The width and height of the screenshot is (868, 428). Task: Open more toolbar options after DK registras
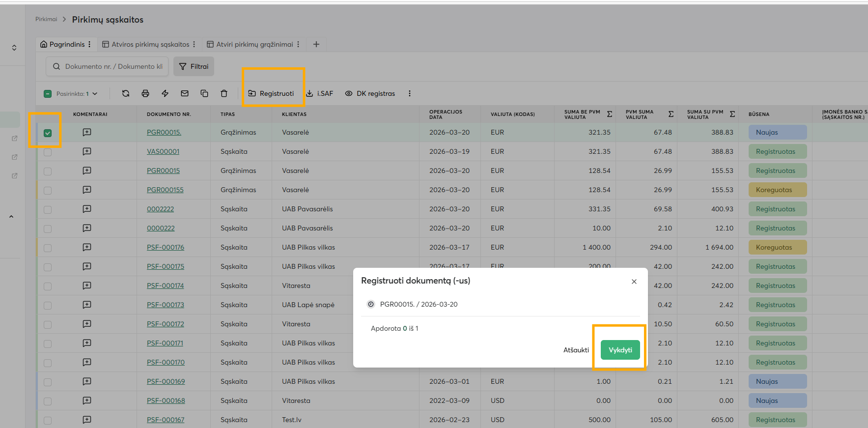tap(410, 93)
